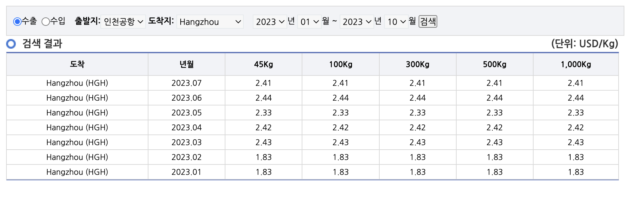Select the 수출 (export) radio button
The height and width of the screenshot is (198, 644).
(x=17, y=22)
